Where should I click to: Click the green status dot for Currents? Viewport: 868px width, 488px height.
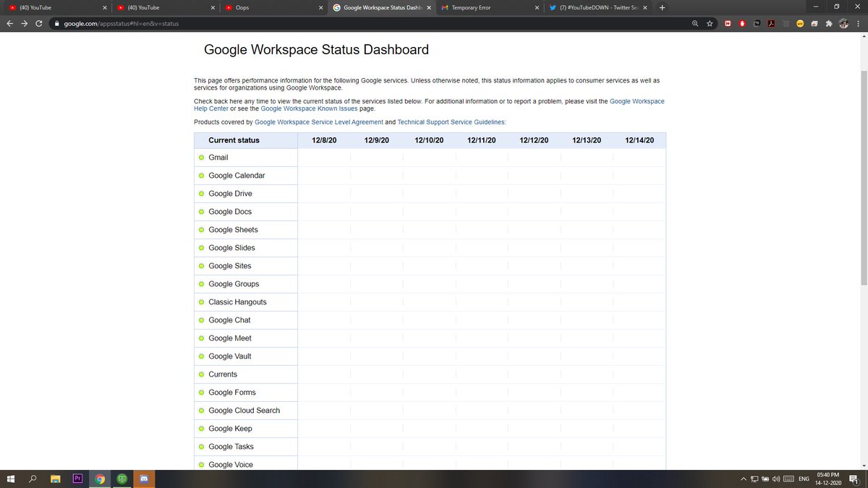tap(201, 374)
